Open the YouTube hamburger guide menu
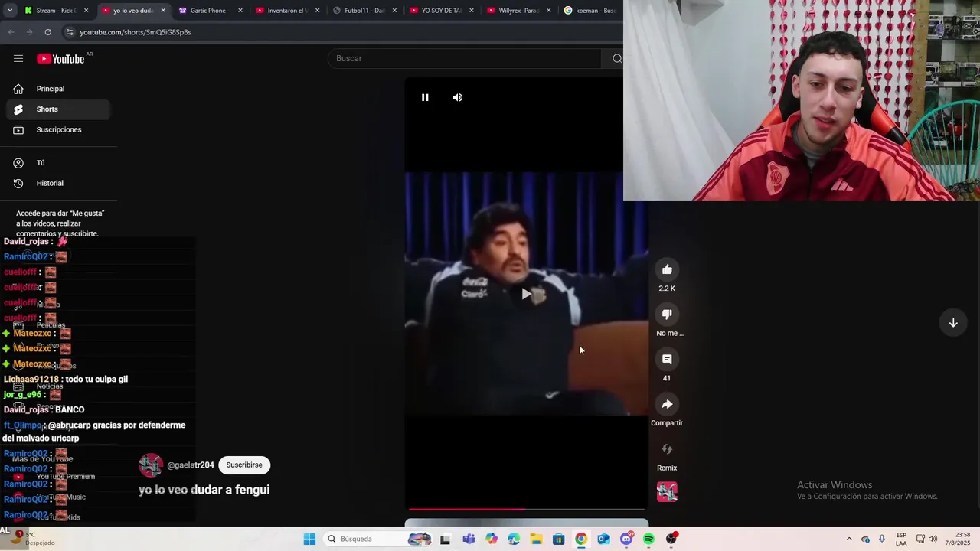 (x=18, y=58)
